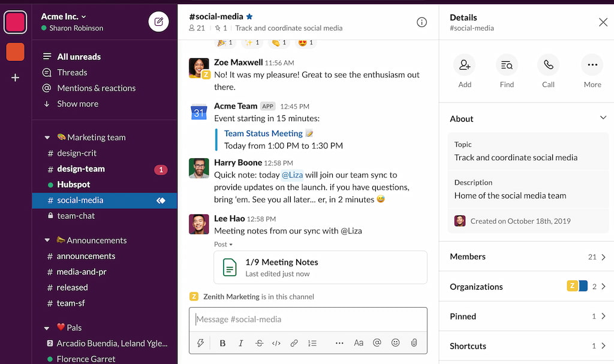Open the Post dropdown under Lee Hao's message
The image size is (614, 364).
(x=223, y=244)
